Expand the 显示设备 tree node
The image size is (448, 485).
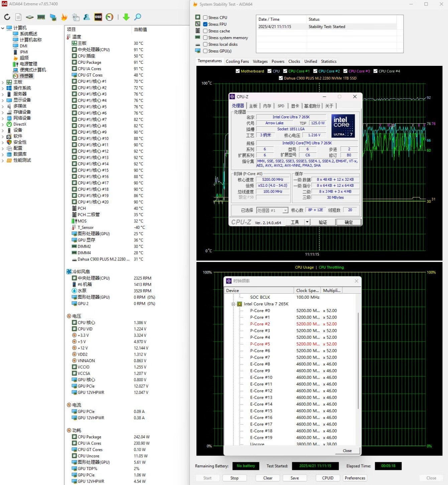3,100
